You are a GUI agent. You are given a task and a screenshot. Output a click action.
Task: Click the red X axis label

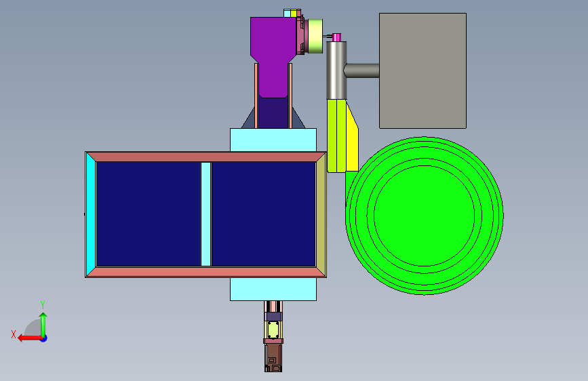(14, 334)
